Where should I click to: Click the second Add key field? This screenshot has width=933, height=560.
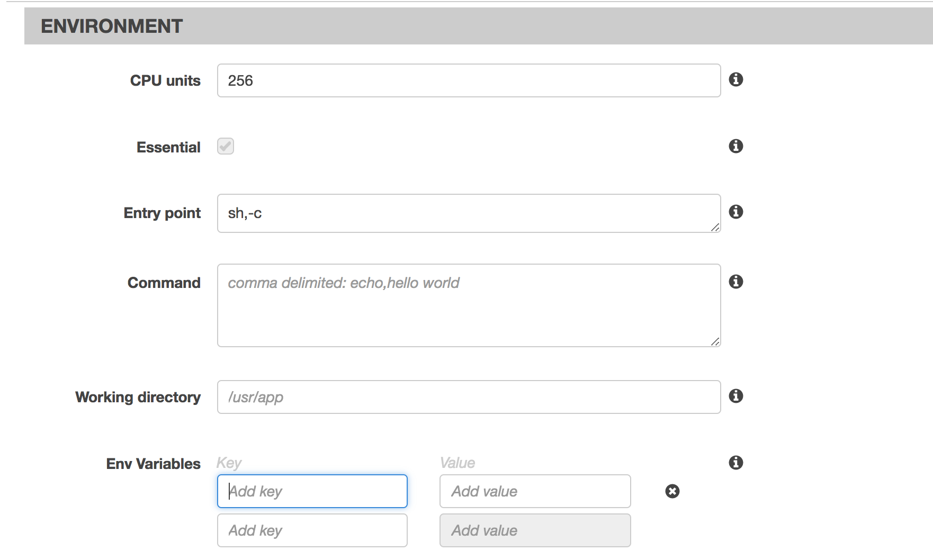click(312, 530)
